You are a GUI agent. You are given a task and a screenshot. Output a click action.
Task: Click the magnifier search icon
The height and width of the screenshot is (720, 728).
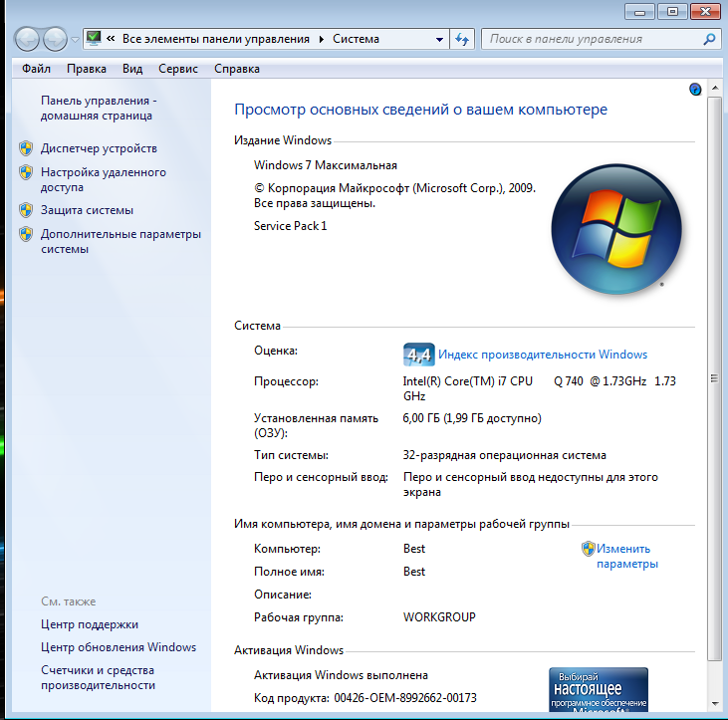point(709,40)
